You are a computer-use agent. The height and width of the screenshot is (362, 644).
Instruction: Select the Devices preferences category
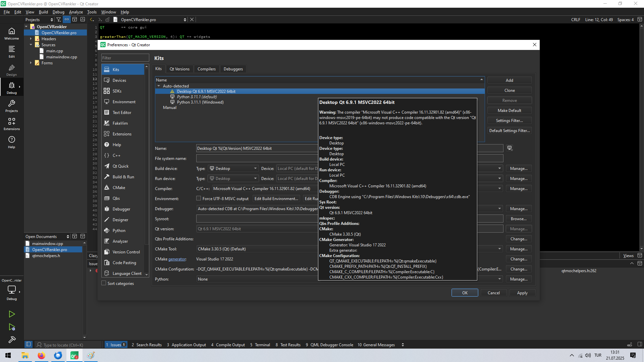click(123, 80)
